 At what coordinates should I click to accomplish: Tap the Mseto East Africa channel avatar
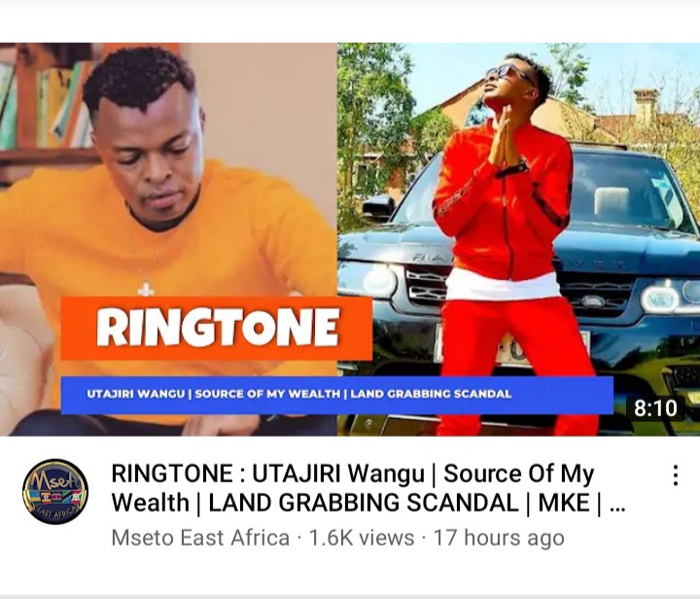click(55, 491)
